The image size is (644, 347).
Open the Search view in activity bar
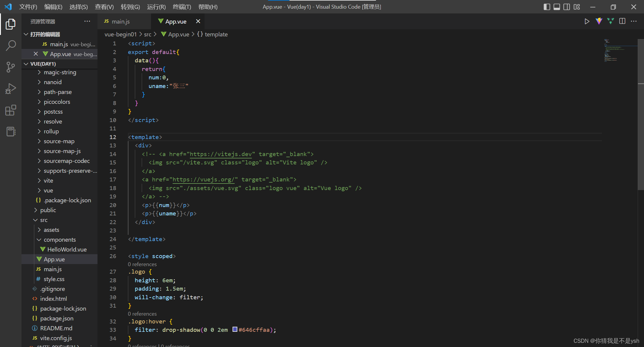11,45
